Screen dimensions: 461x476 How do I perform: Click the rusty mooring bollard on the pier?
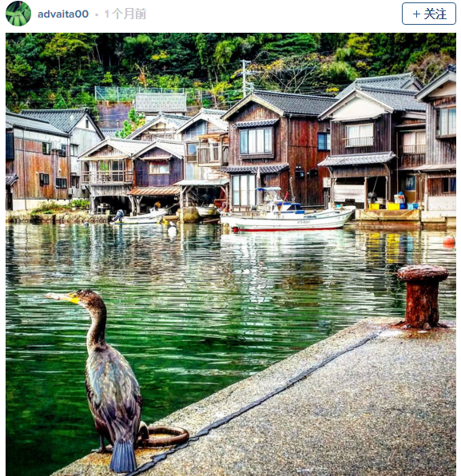423,296
